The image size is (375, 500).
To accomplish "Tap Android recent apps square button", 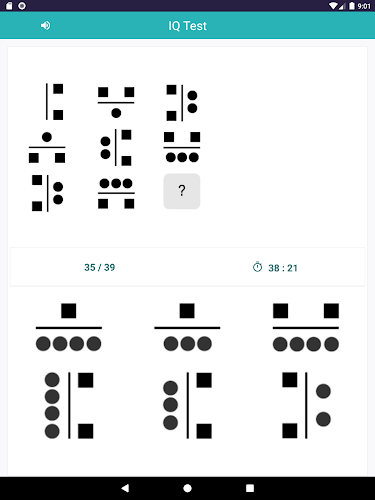I will pos(250,488).
